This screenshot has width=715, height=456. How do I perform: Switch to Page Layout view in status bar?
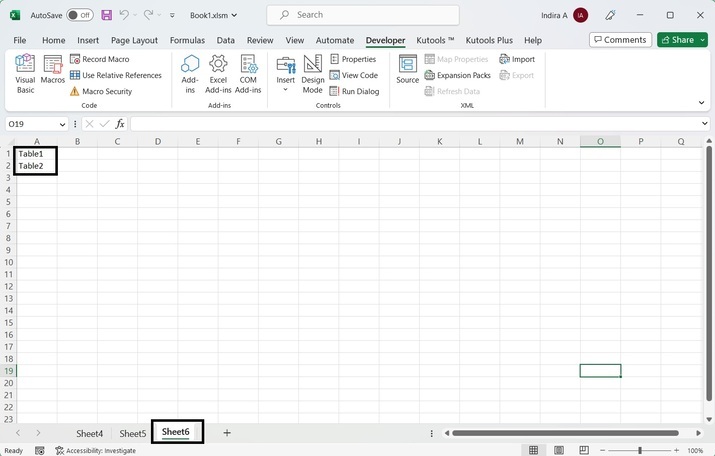(559, 451)
